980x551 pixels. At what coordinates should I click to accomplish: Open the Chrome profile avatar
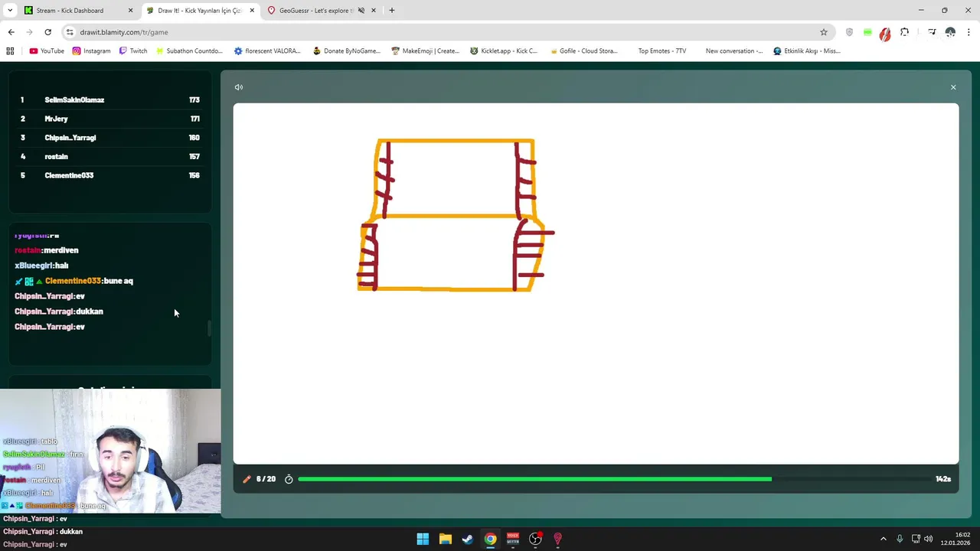[x=950, y=32]
